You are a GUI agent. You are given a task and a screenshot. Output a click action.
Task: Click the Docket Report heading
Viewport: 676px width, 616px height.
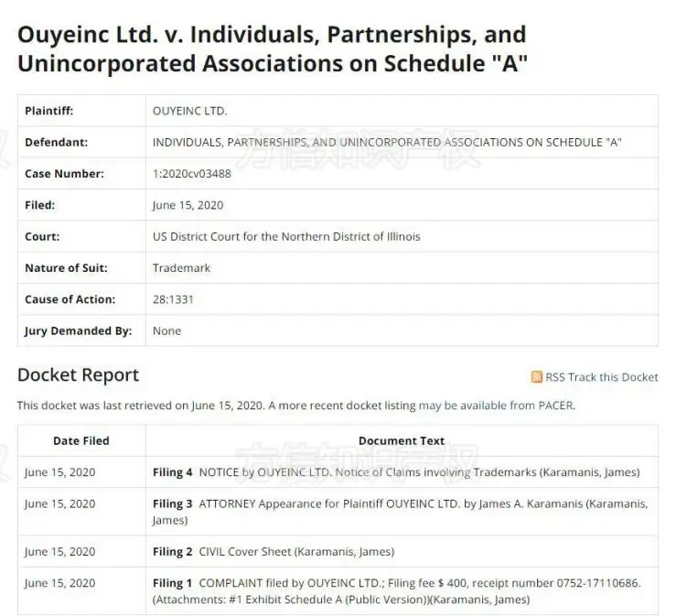click(78, 375)
